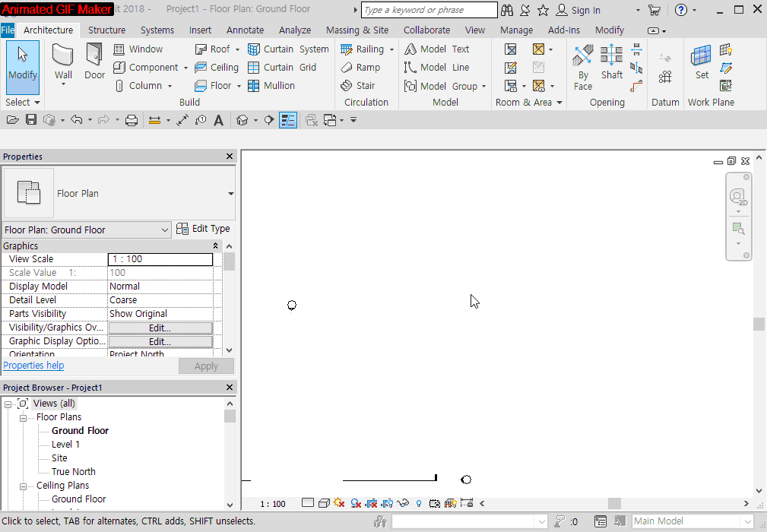Click Edit button for Visibility/Graphics Overrides
767x532 pixels.
coord(160,328)
